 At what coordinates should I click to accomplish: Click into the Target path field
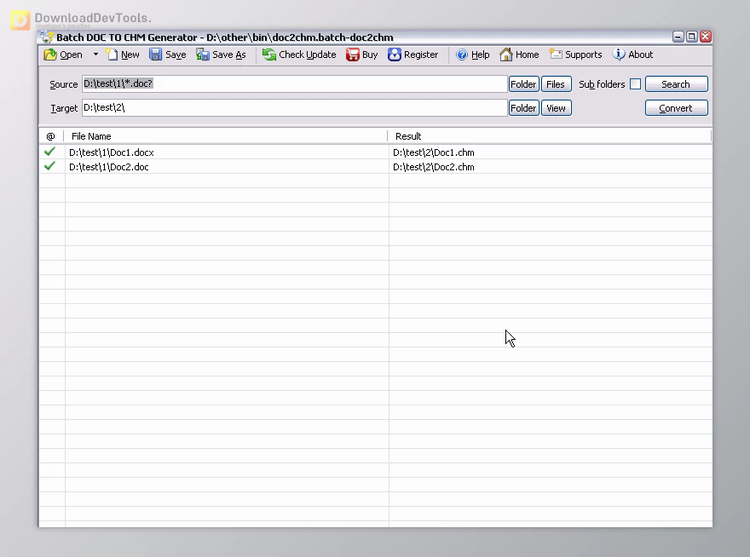[295, 108]
